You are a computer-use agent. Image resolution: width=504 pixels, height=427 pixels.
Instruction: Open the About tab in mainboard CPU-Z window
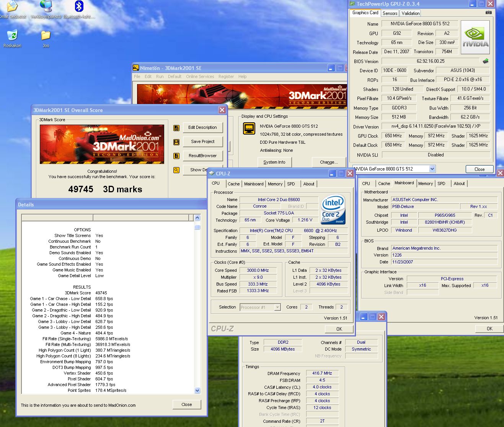click(x=459, y=183)
